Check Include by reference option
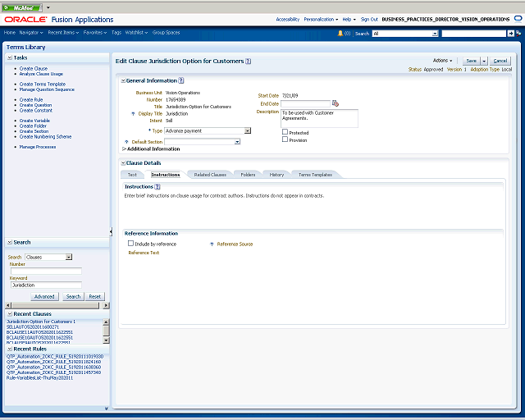Viewport: 525px width, 420px height. click(x=131, y=244)
